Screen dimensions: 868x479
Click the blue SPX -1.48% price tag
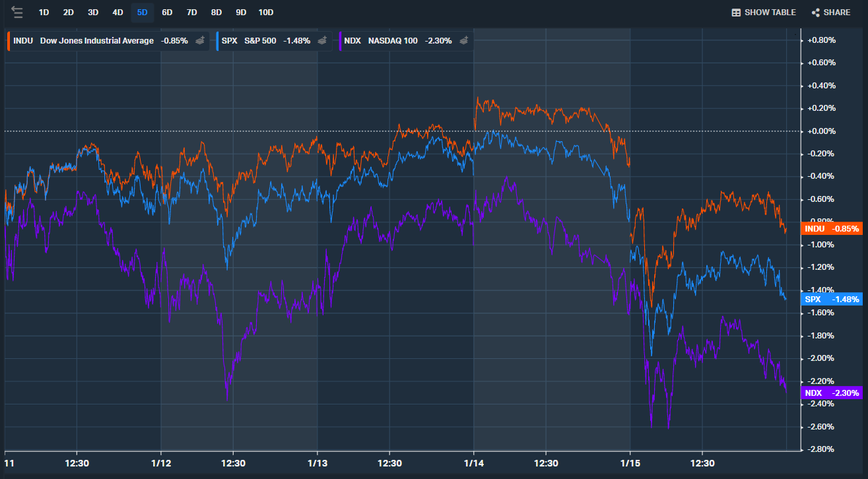[831, 299]
